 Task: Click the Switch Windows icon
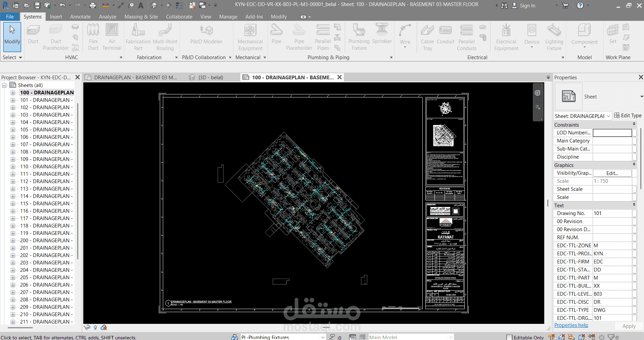(202, 5)
